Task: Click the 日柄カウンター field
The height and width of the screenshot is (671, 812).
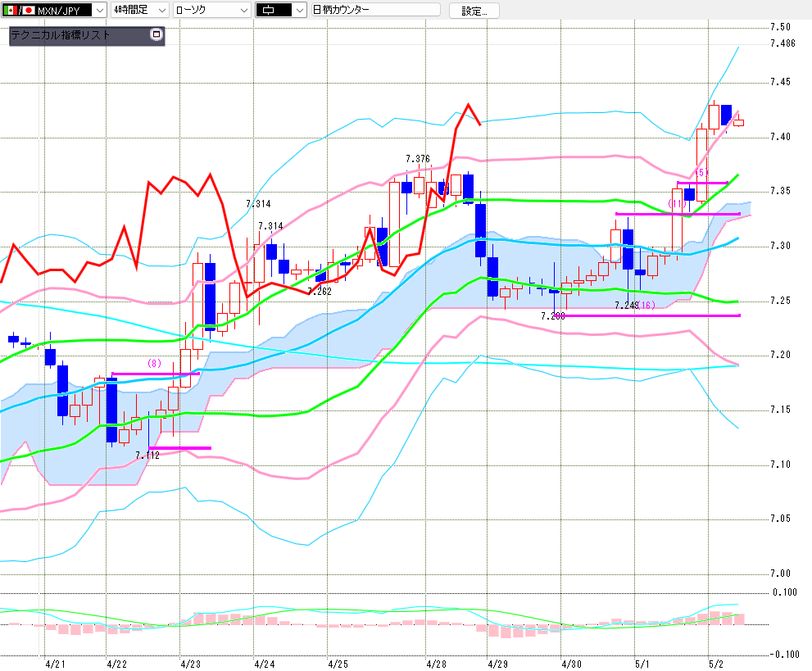Action: 376,10
